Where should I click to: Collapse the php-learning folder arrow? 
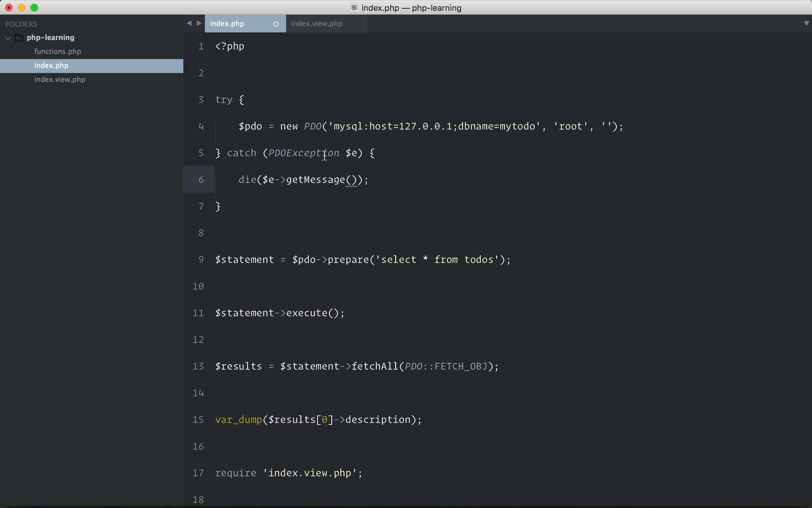[x=8, y=38]
